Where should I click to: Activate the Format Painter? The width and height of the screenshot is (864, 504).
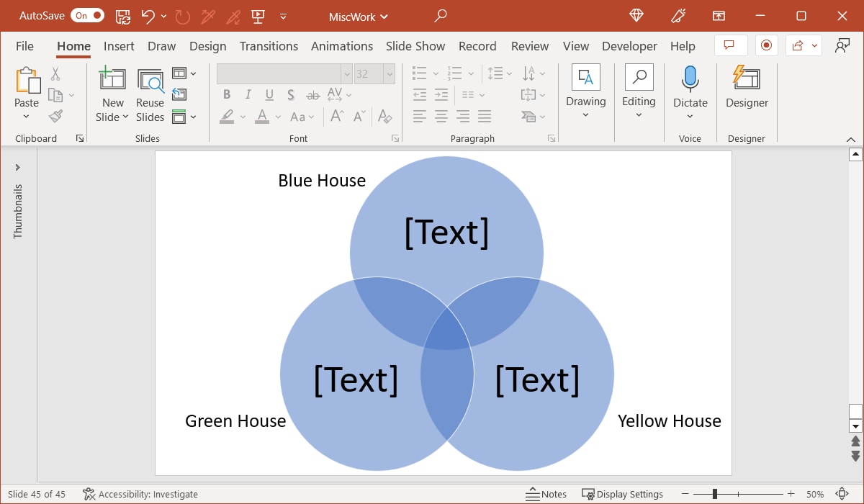coord(56,116)
